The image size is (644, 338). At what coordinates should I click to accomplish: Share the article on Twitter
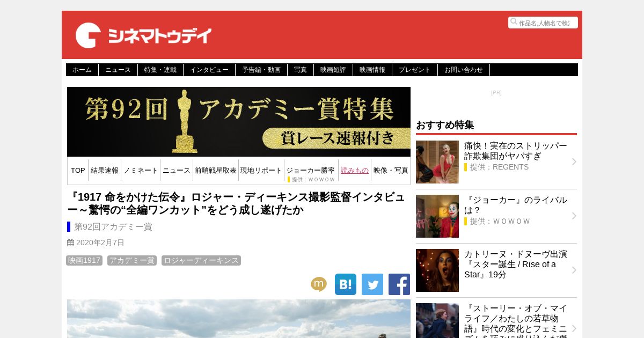click(372, 284)
